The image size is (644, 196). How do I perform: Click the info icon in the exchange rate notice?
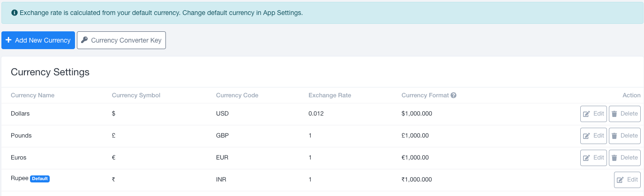point(15,13)
